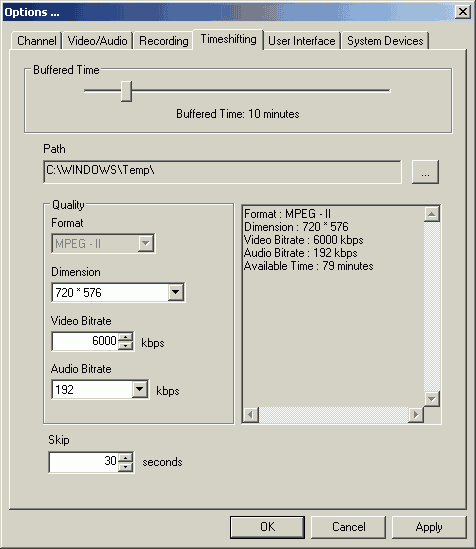Switch to System Devices tab
The width and height of the screenshot is (476, 549).
point(385,41)
